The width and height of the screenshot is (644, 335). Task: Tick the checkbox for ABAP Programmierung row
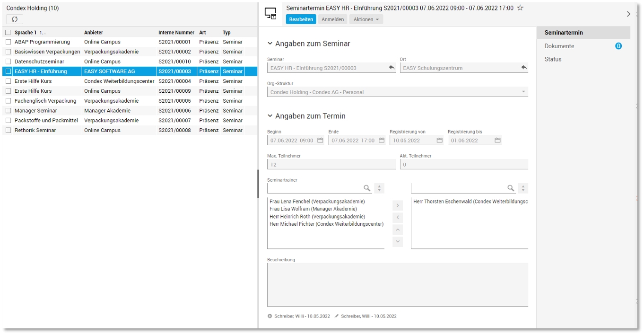tap(8, 42)
